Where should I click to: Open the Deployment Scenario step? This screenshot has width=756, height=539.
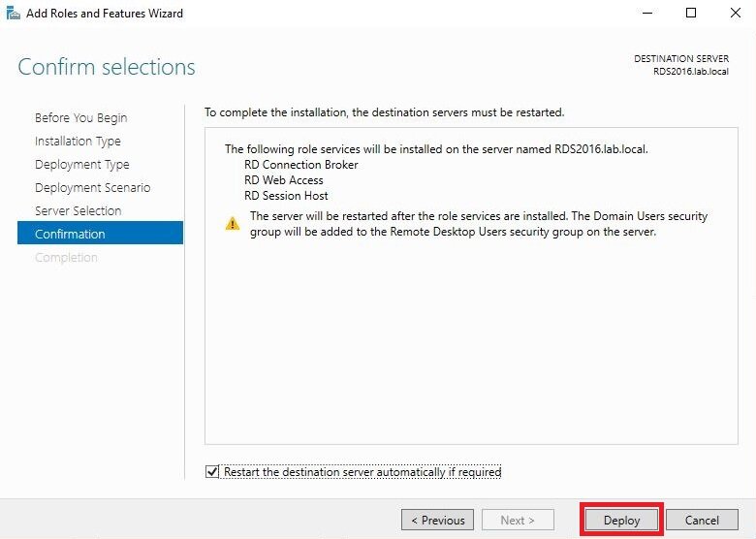pos(93,187)
